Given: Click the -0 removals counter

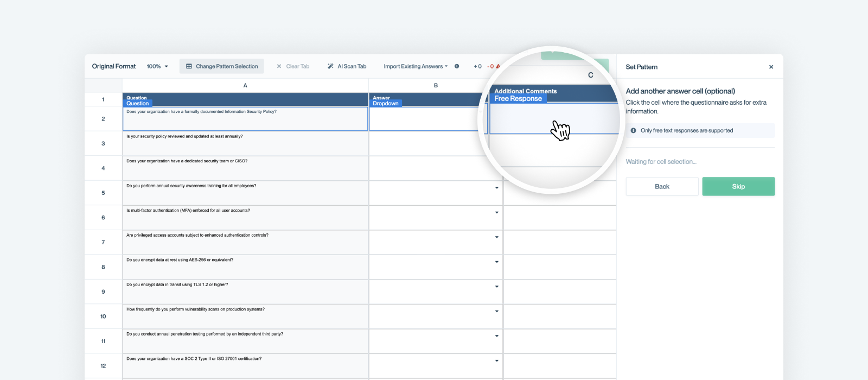Looking at the screenshot, I should point(490,66).
